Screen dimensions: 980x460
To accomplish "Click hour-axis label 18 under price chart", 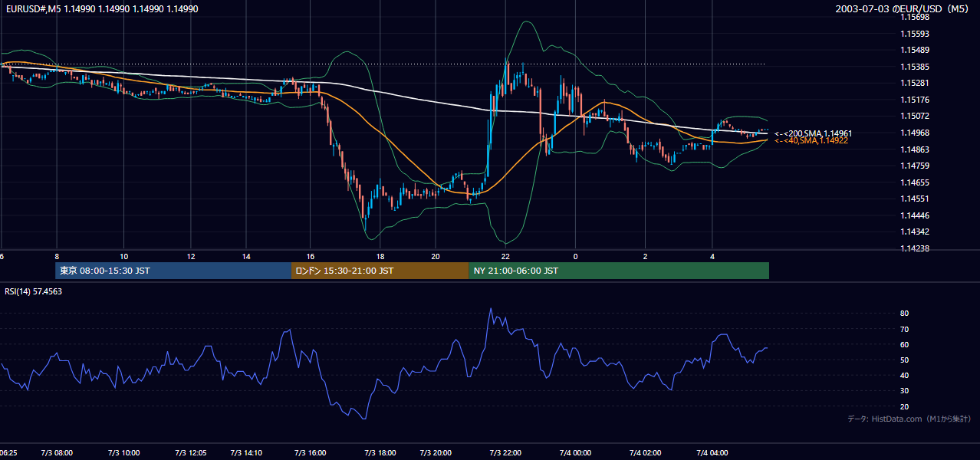I will (x=380, y=256).
